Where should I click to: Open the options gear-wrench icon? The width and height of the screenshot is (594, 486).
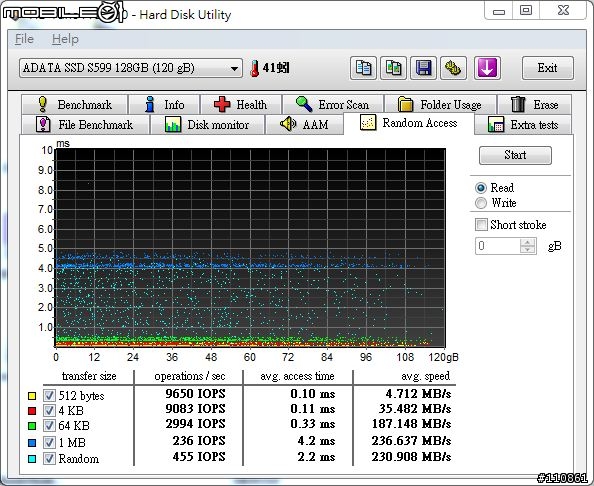click(x=453, y=68)
